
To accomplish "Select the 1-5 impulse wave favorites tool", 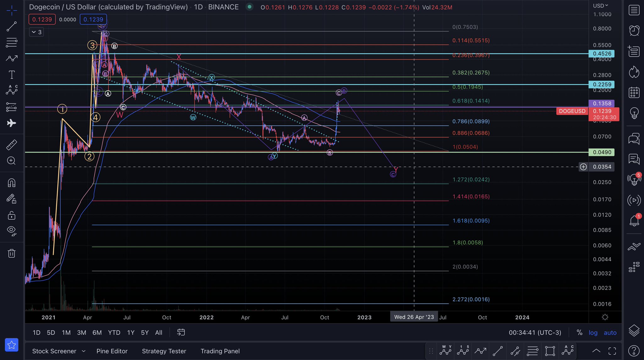I will pos(463,350).
